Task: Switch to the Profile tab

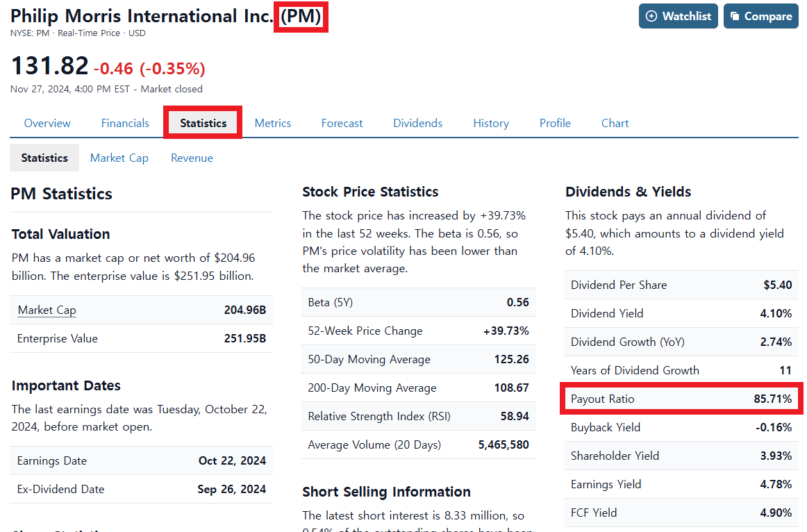Action: click(555, 123)
